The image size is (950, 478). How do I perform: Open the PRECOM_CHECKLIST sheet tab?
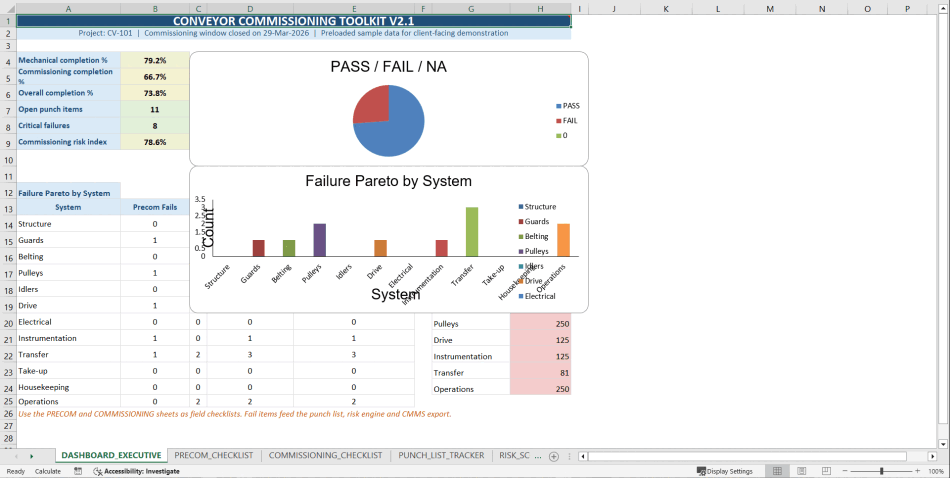click(x=214, y=456)
